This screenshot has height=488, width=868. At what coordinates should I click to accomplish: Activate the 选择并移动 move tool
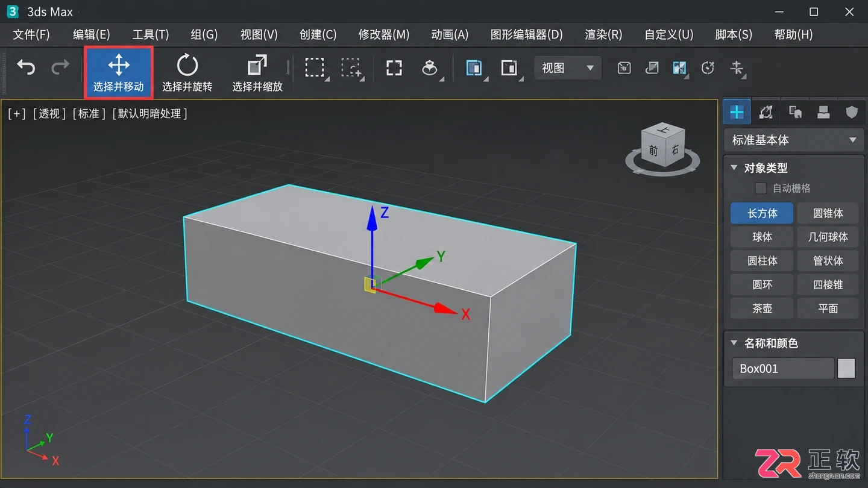pyautogui.click(x=118, y=72)
